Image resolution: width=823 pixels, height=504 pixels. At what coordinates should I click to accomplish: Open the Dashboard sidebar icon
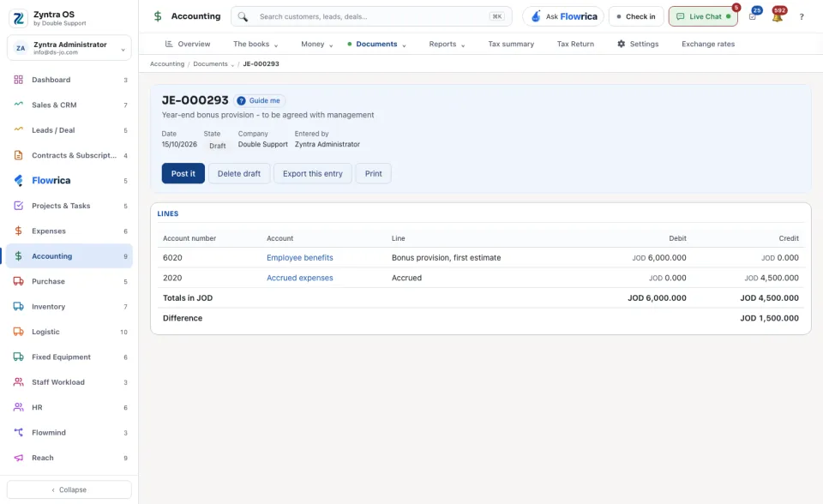(x=18, y=80)
